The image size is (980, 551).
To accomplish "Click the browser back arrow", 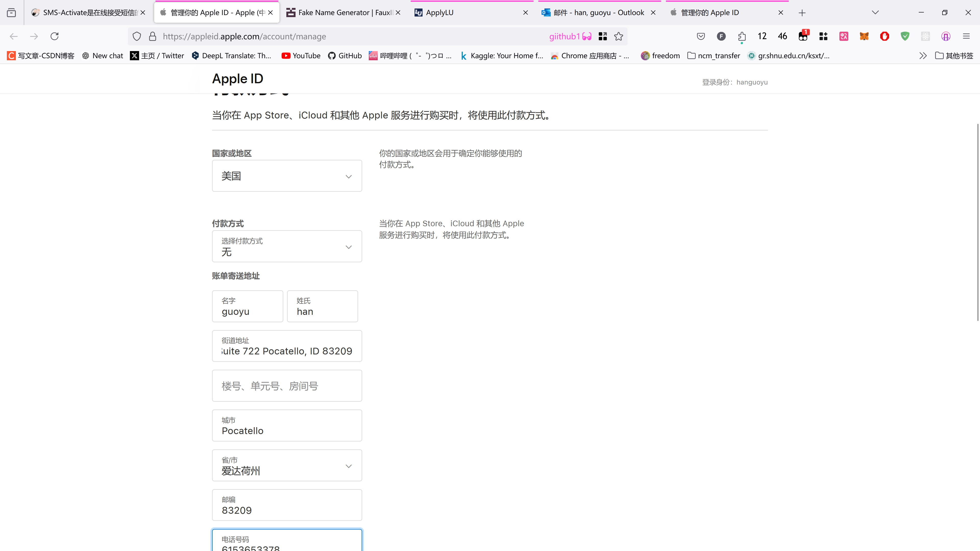I will (14, 36).
